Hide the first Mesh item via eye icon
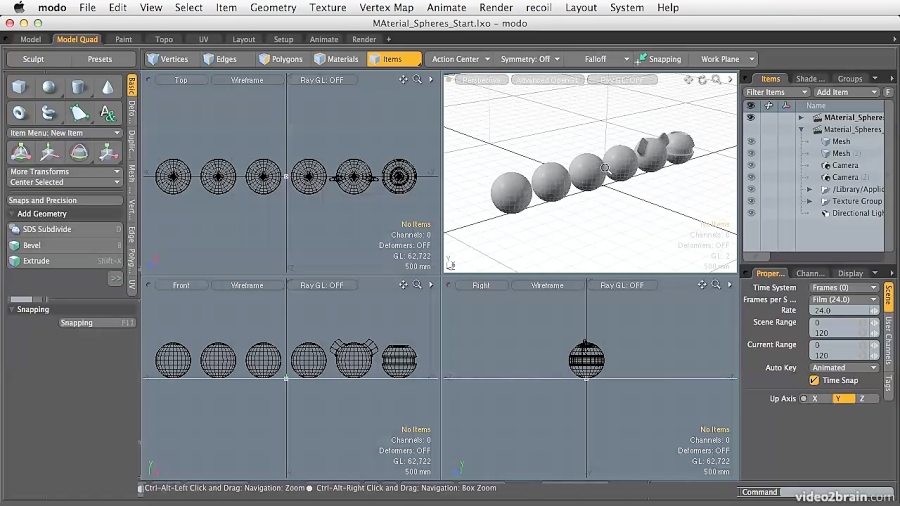The image size is (900, 506). pos(751,142)
